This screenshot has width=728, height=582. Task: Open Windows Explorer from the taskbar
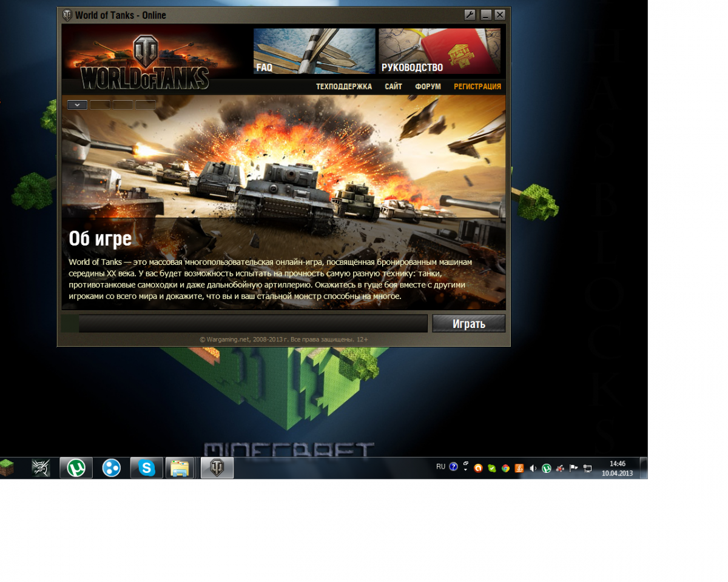click(x=180, y=468)
